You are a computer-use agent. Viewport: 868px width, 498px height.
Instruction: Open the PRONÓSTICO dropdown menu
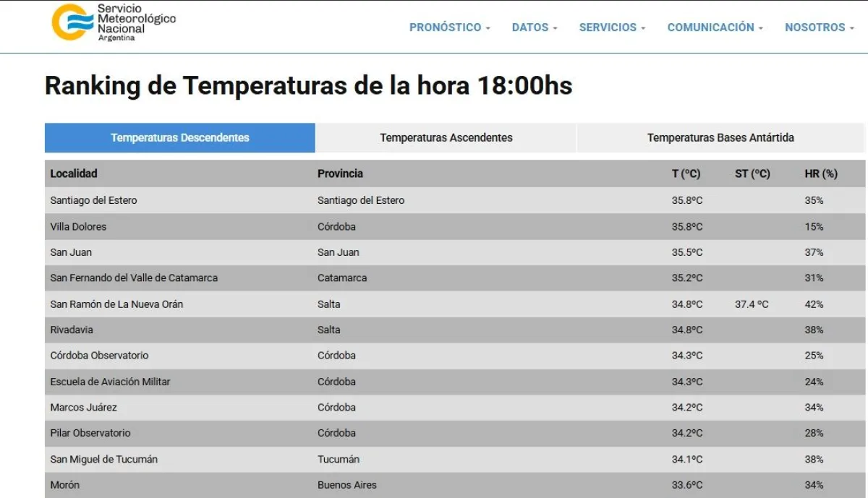pyautogui.click(x=449, y=27)
